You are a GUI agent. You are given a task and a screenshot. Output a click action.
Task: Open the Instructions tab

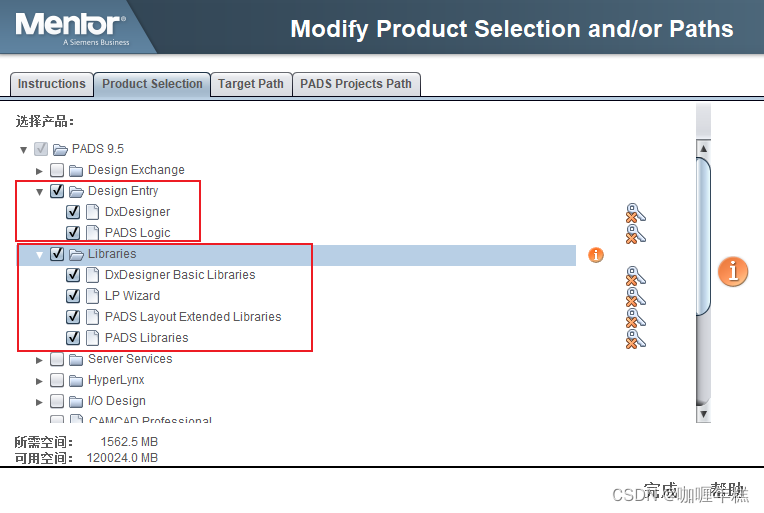pyautogui.click(x=52, y=84)
